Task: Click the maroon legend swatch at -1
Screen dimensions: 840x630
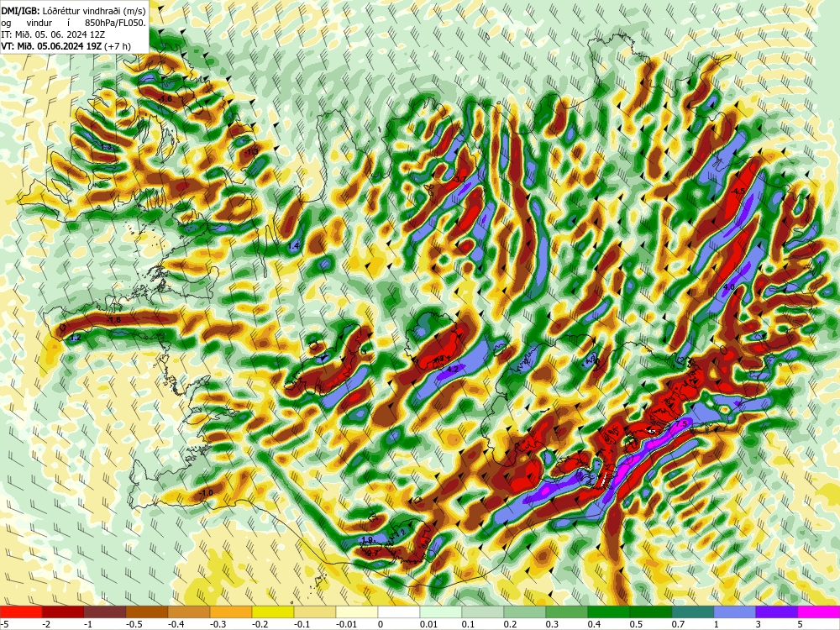Action: click(105, 612)
